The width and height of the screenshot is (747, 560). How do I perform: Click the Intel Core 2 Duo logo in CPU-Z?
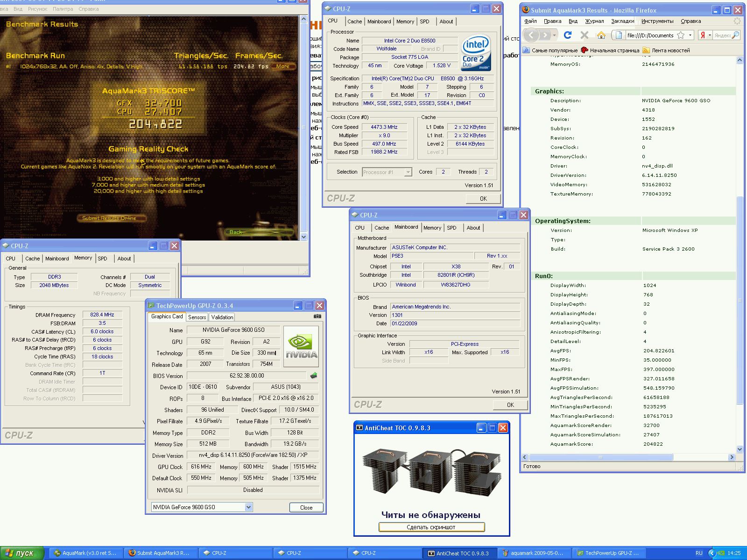click(476, 53)
